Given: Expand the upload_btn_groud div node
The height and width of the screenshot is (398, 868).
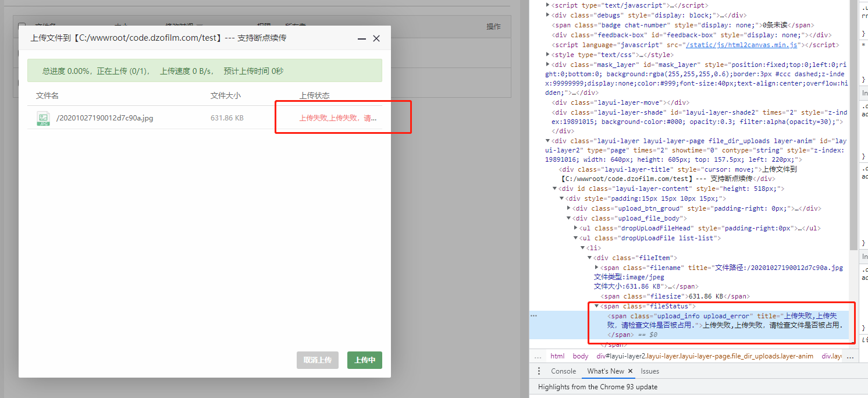Looking at the screenshot, I should point(568,208).
